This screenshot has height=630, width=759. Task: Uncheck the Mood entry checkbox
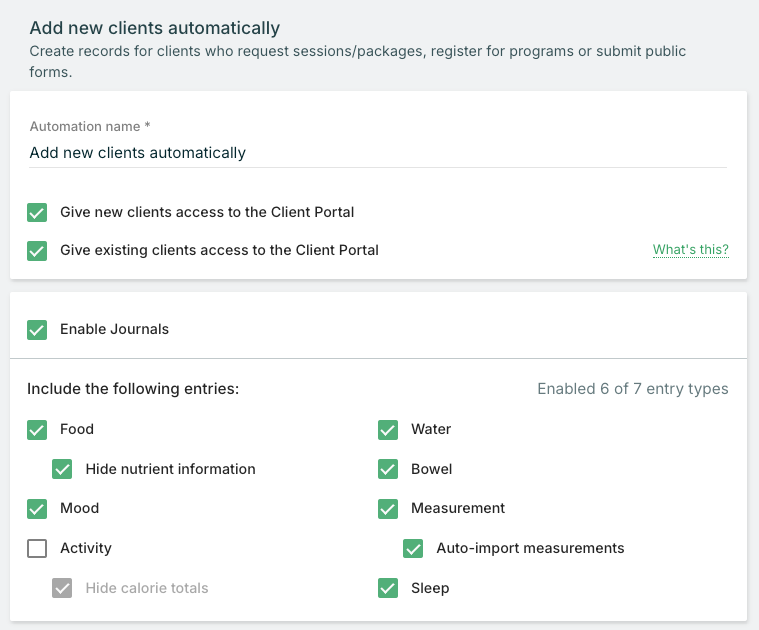coord(37,509)
